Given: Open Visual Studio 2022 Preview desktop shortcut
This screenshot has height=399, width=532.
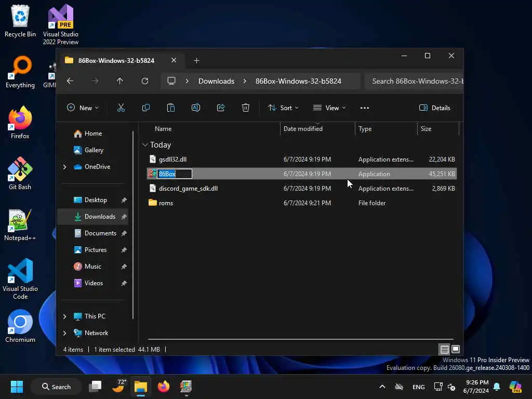Looking at the screenshot, I should coord(61,24).
